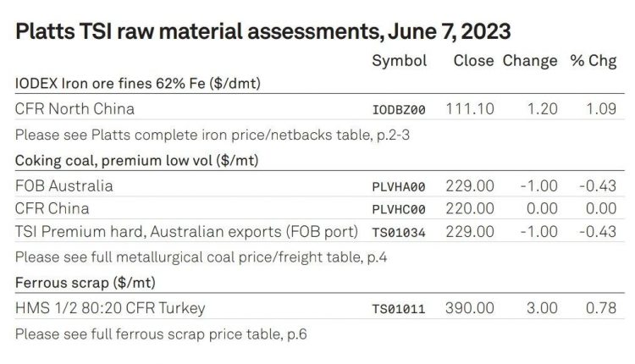Viewport: 635px width, 364px height.
Task: Click the Change column header
Action: pos(530,62)
